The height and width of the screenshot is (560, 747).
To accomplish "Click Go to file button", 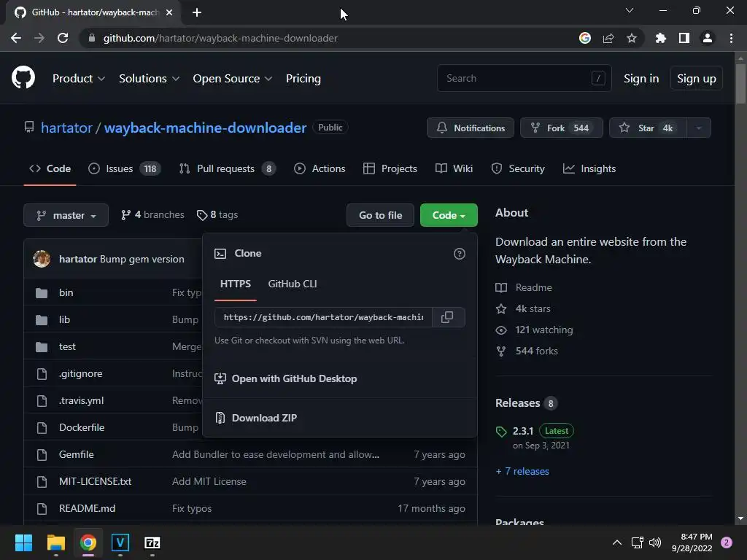I will coord(380,215).
